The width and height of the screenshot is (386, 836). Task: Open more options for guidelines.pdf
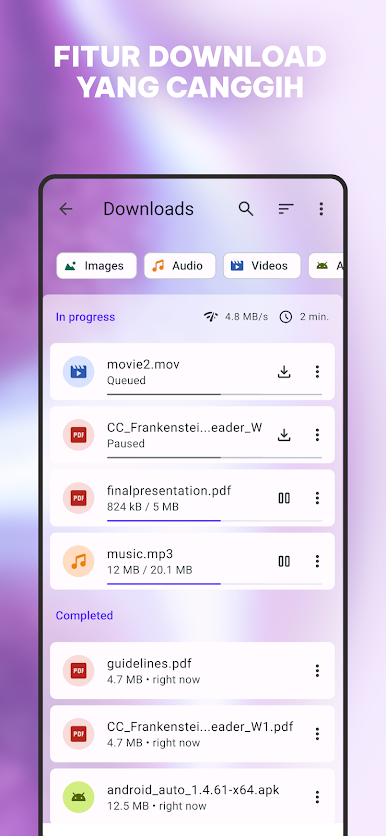[317, 671]
